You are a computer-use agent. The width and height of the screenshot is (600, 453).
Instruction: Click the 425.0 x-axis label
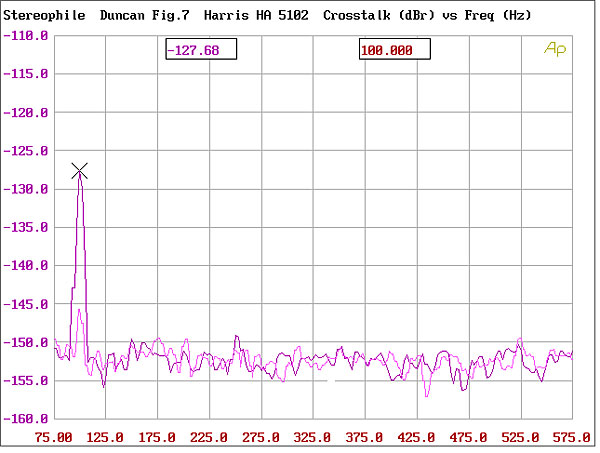(416, 437)
